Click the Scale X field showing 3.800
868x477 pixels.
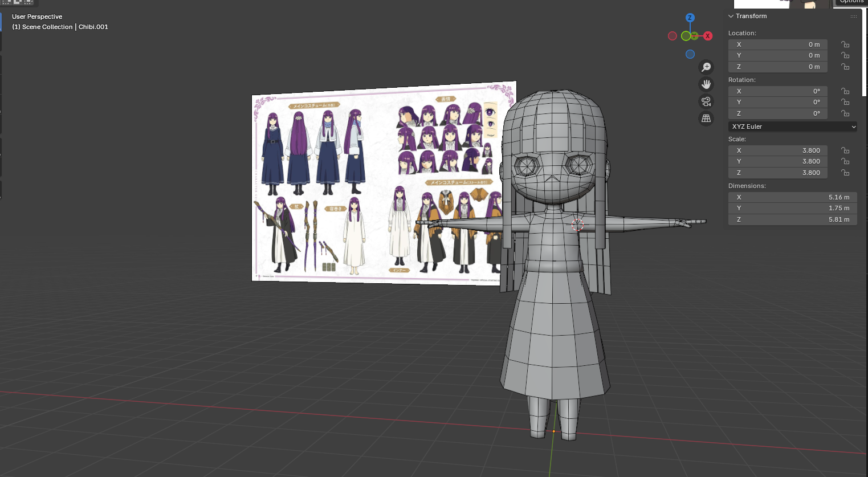pos(777,150)
